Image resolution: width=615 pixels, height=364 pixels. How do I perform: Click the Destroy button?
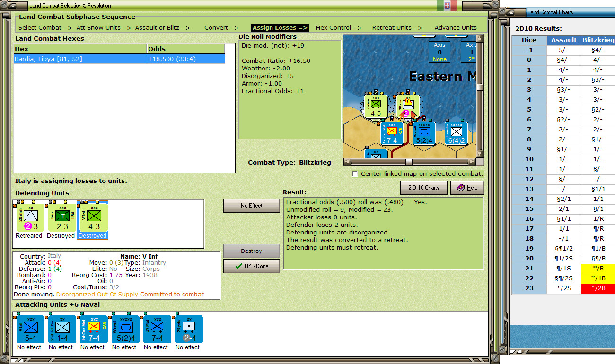(252, 251)
